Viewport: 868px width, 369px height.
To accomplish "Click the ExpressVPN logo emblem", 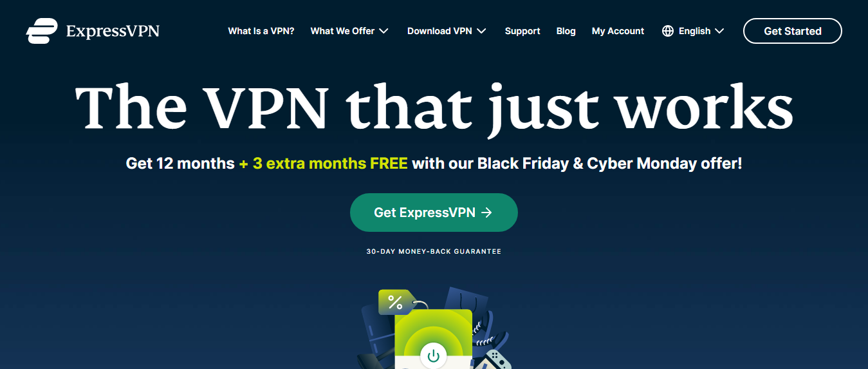I will coord(42,31).
